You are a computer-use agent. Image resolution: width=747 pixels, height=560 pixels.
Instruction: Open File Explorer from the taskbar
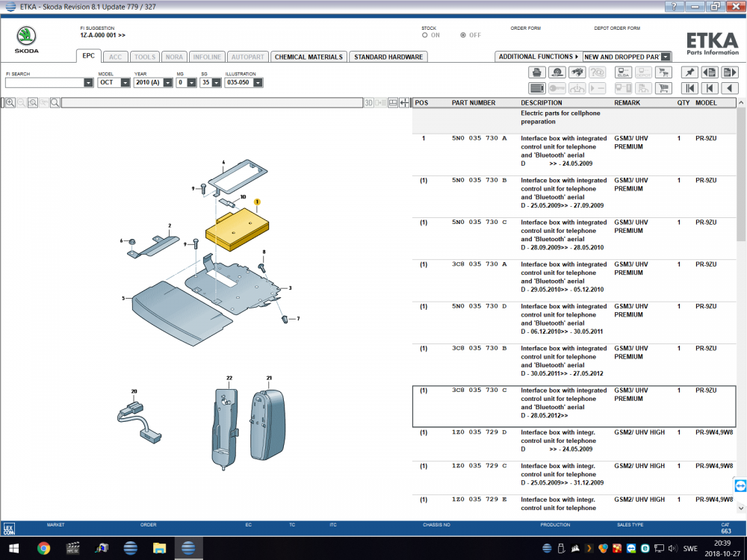click(159, 549)
